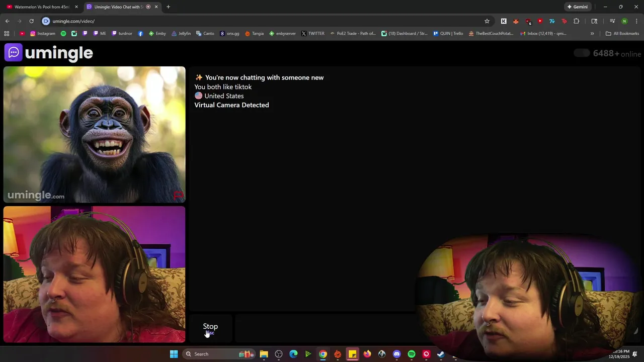Screen dimensions: 644x362
Task: Expand the bookmarks overflow chevron
Action: (x=592, y=34)
